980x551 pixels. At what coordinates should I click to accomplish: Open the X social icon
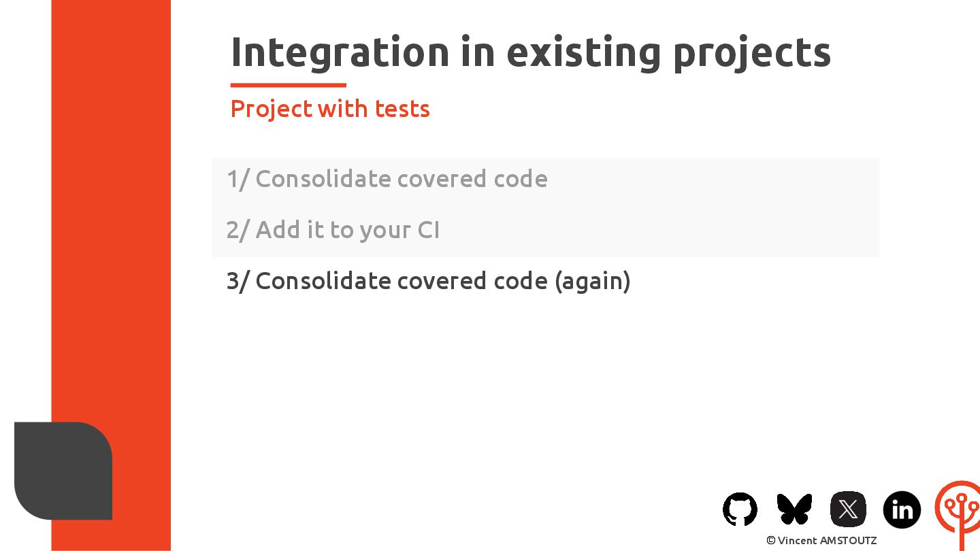pyautogui.click(x=848, y=509)
